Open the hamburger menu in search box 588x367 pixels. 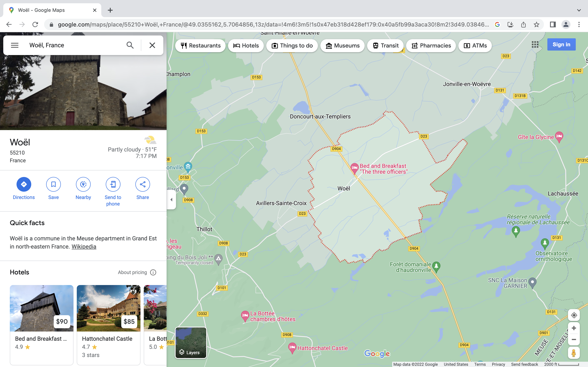click(x=14, y=45)
